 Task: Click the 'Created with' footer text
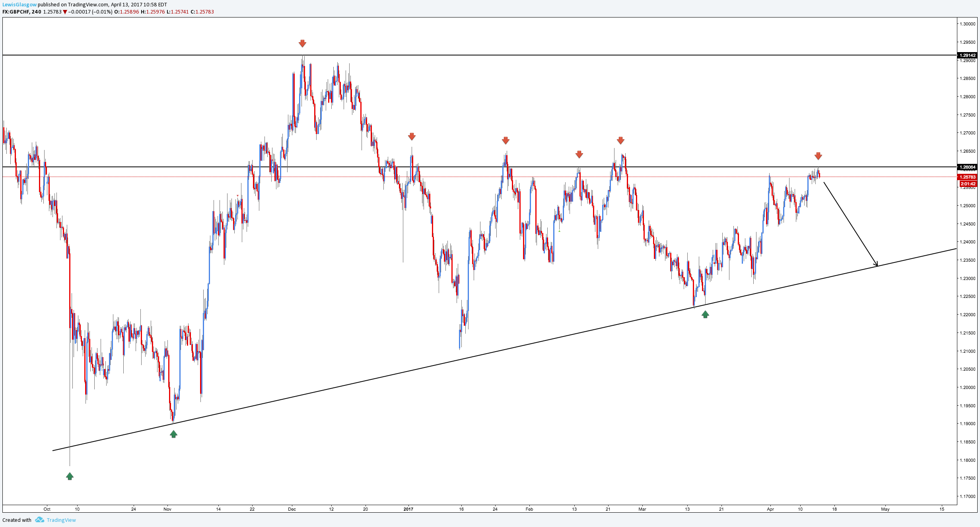click(17, 520)
